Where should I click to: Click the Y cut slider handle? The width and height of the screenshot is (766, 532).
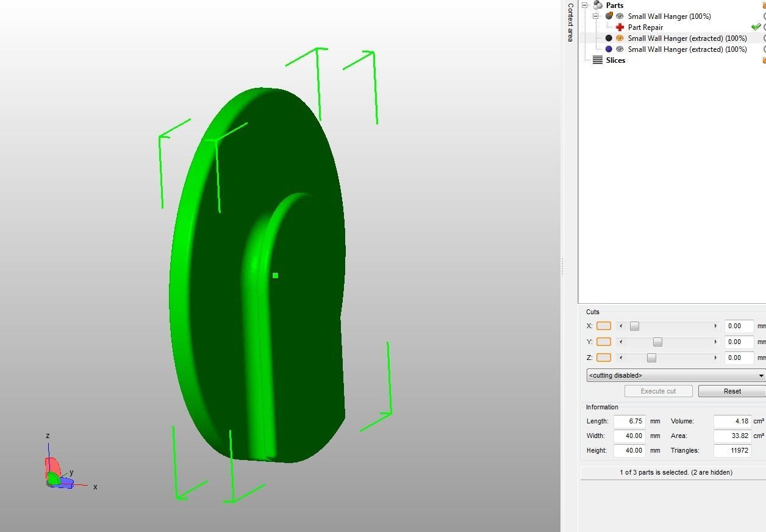pos(657,342)
